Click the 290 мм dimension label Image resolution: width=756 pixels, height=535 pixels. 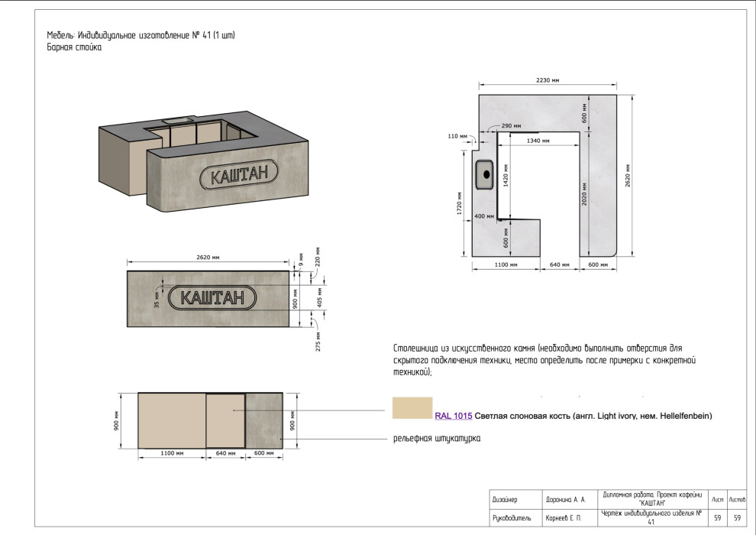pos(511,125)
